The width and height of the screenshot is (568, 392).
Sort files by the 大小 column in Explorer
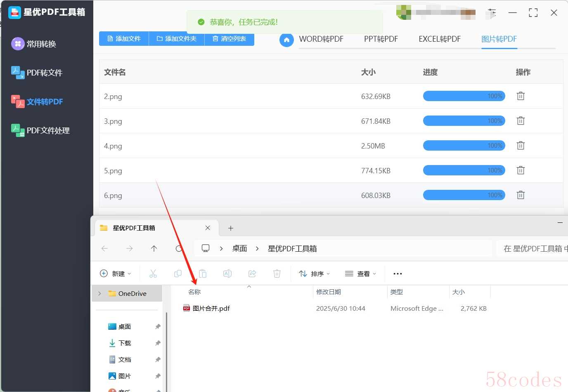coord(459,292)
